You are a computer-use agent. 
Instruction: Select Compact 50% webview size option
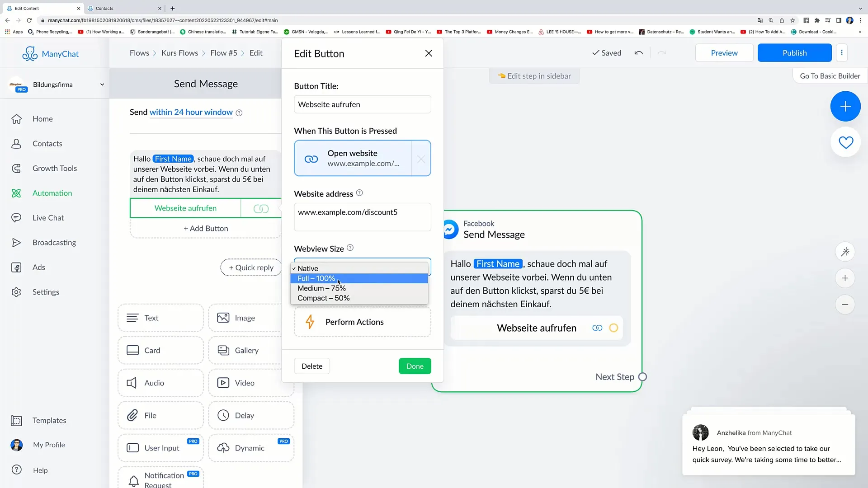click(324, 298)
